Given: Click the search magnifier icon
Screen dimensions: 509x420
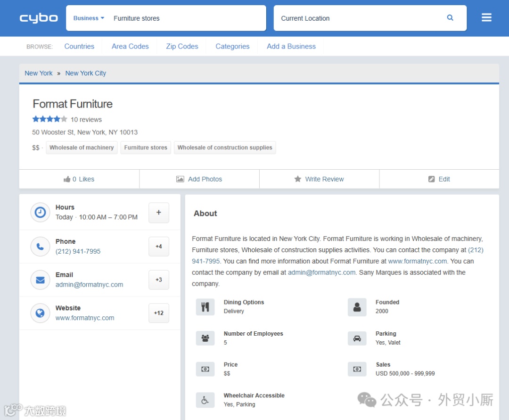Looking at the screenshot, I should click(450, 18).
